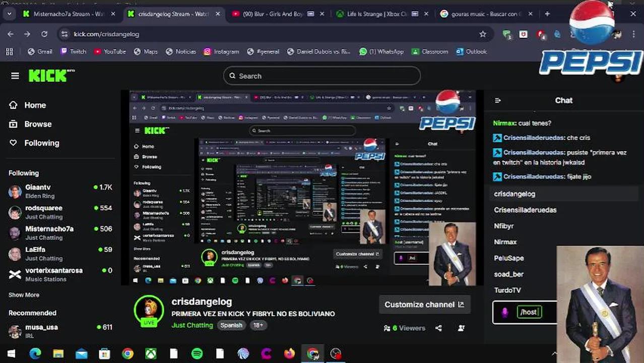The image size is (644, 363).
Task: Select soad_ber from suggestion list
Action: [524, 274]
